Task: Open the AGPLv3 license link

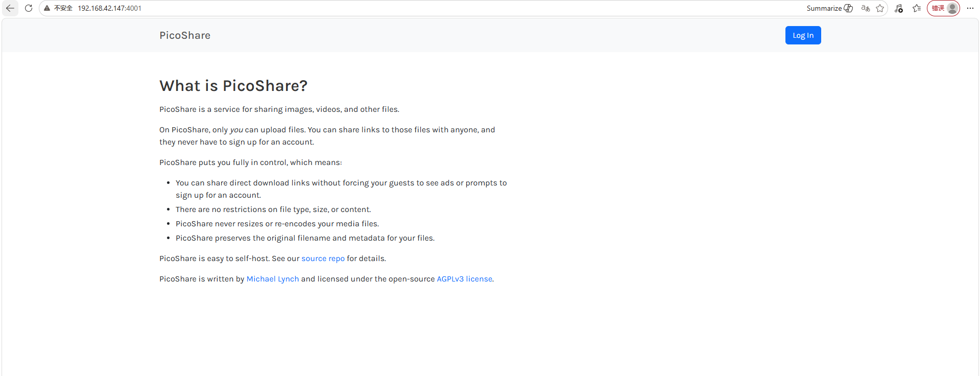Action: pyautogui.click(x=465, y=279)
